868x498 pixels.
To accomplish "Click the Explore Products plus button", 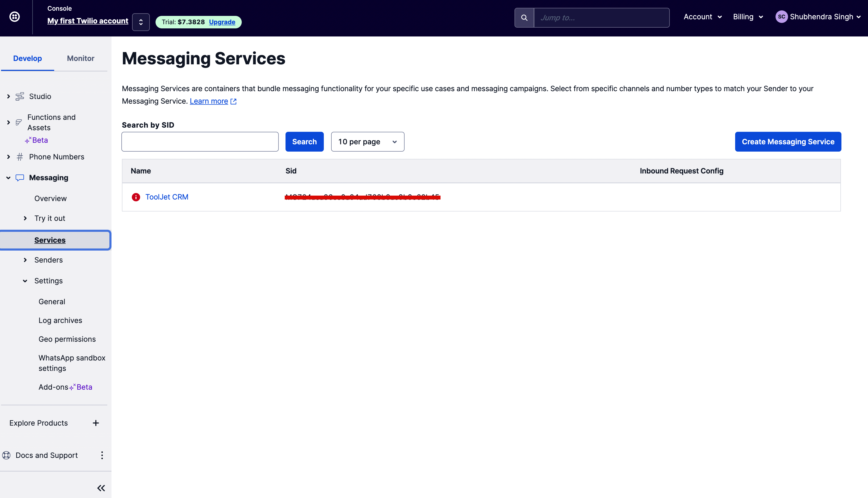I will [x=95, y=423].
